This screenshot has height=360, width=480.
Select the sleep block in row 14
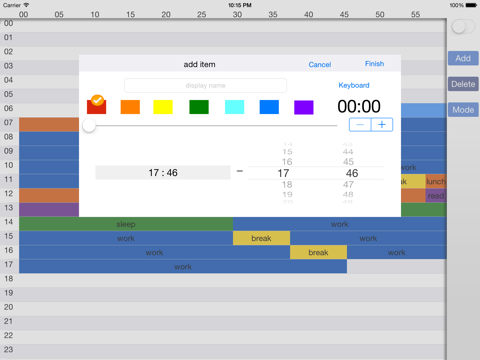pos(126,224)
